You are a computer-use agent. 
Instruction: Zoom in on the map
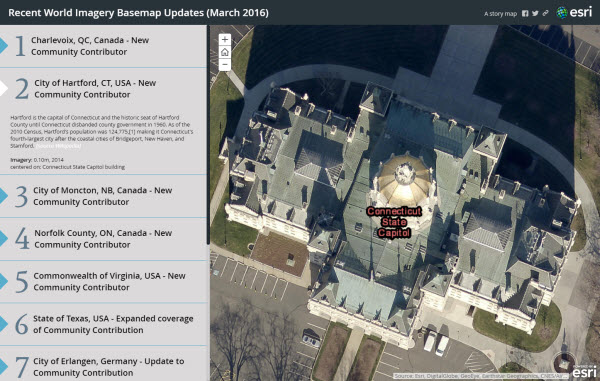225,39
